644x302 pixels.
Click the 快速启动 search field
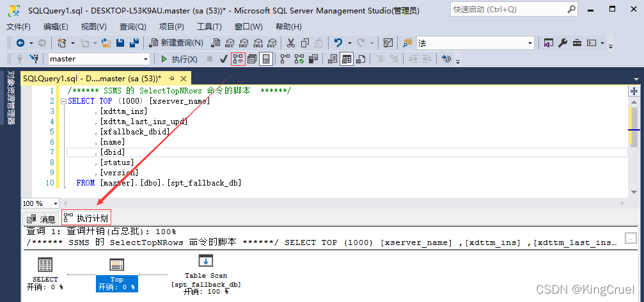(515, 8)
